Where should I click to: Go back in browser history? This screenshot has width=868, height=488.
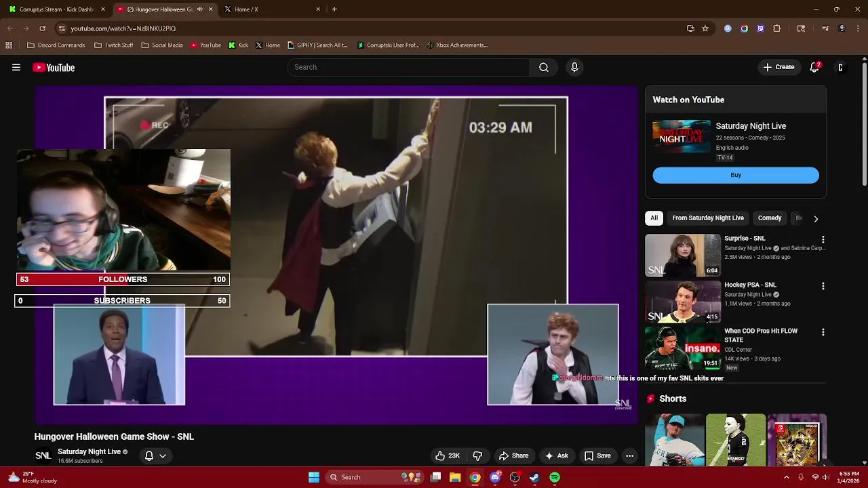tap(9, 28)
